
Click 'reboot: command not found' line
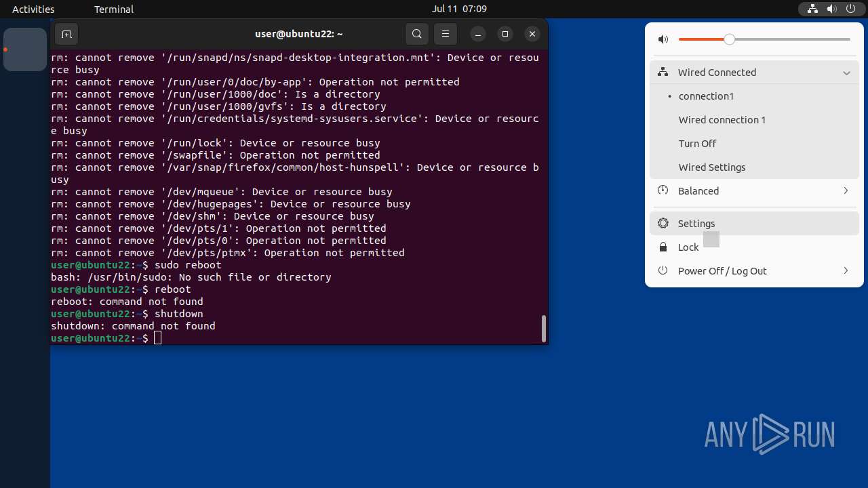click(x=127, y=302)
